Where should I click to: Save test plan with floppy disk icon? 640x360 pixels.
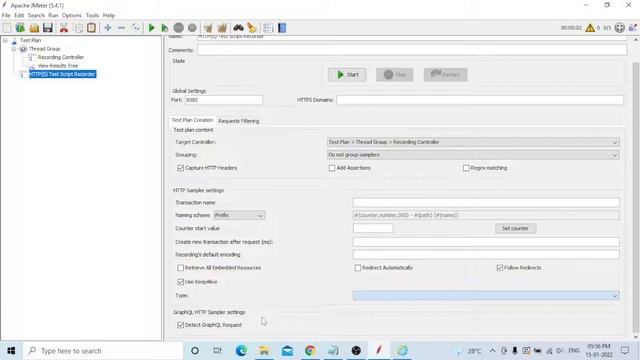tap(48, 28)
